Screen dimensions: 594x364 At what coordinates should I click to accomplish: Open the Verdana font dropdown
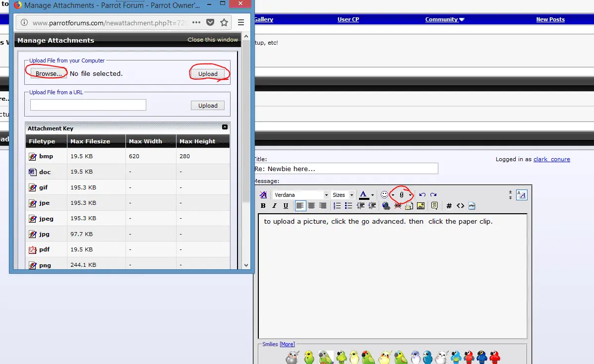301,195
